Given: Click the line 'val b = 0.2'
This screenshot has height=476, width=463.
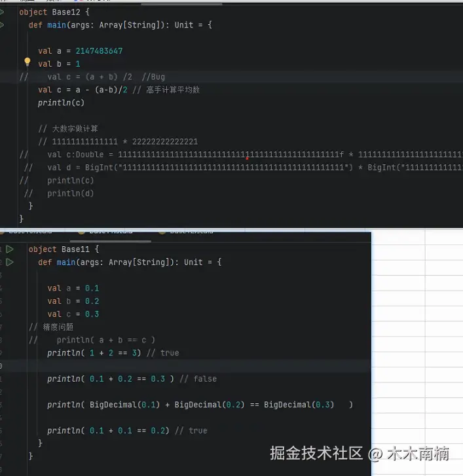Looking at the screenshot, I should pyautogui.click(x=73, y=301).
